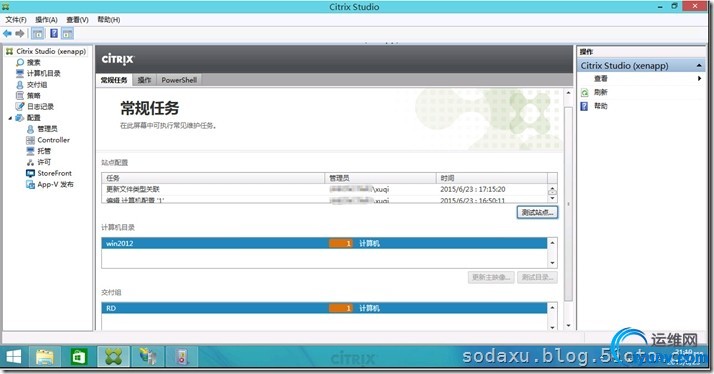Image resolution: width=714 pixels, height=374 pixels.
Task: Click the Citrix Studio root tree icon
Action: coord(9,51)
